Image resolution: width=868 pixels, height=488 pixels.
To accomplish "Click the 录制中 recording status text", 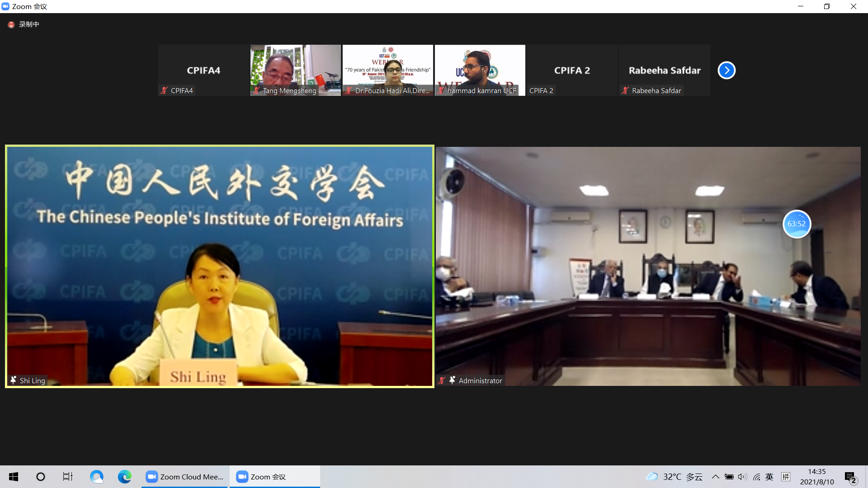I will 29,24.
